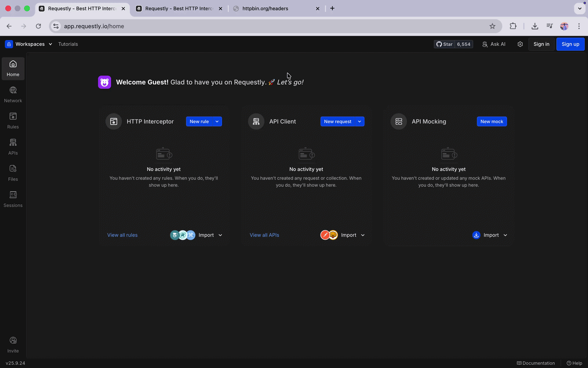This screenshot has width=588, height=368.
Task: Create a New mock
Action: pyautogui.click(x=492, y=121)
